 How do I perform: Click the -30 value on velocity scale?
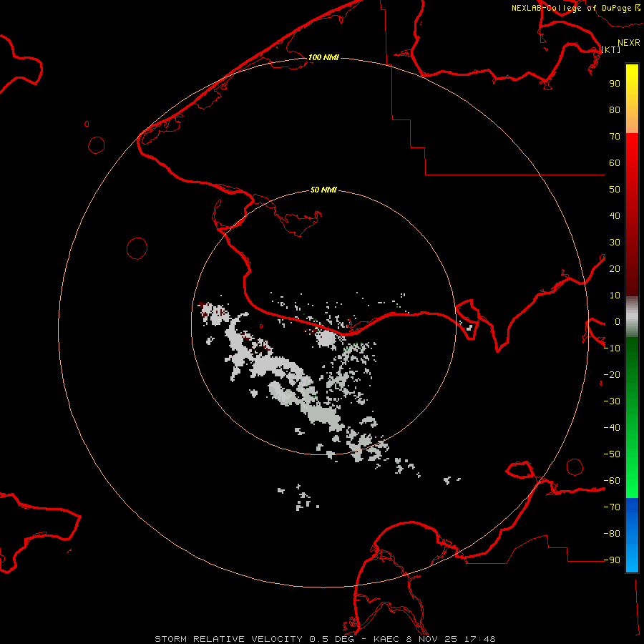point(612,401)
